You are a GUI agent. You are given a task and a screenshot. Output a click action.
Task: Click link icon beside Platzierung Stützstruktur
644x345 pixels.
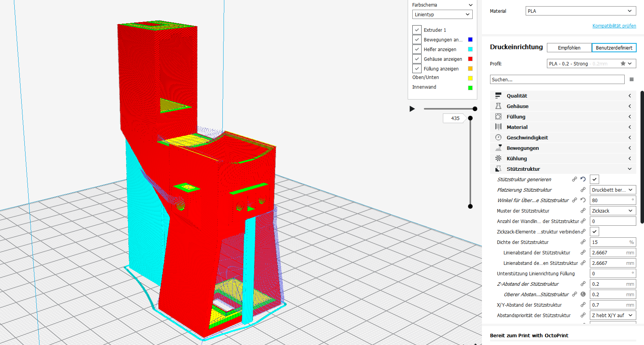(x=583, y=190)
